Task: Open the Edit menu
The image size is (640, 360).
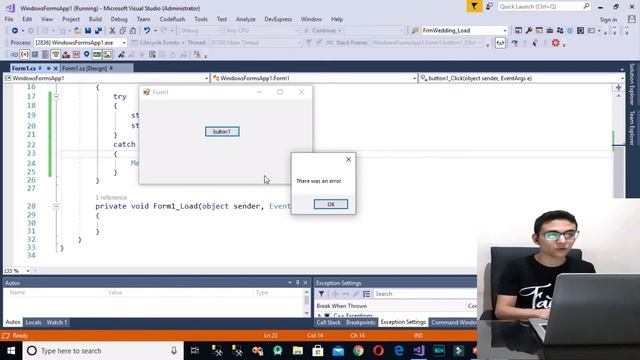Action: tap(27, 19)
